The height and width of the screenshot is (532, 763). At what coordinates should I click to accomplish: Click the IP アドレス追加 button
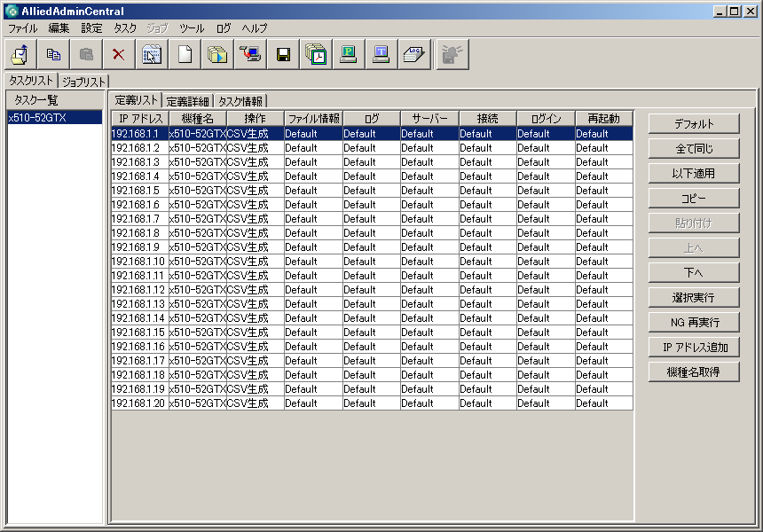pyautogui.click(x=694, y=348)
